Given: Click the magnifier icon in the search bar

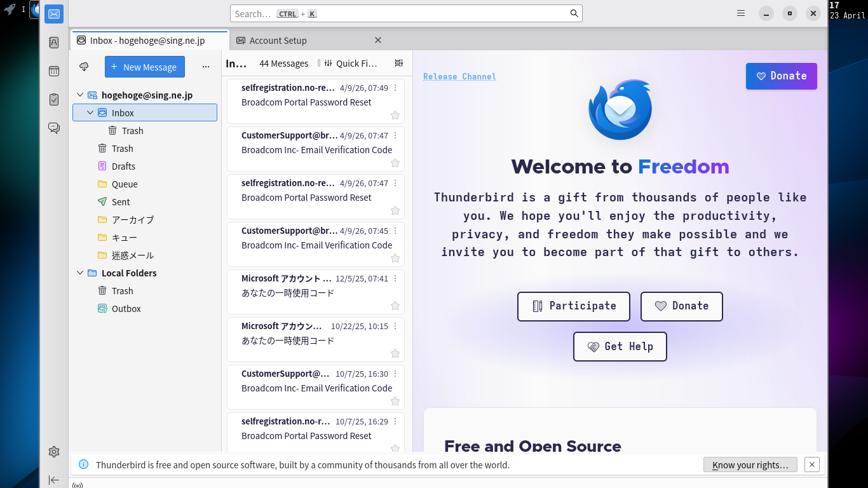Looking at the screenshot, I should 574,13.
